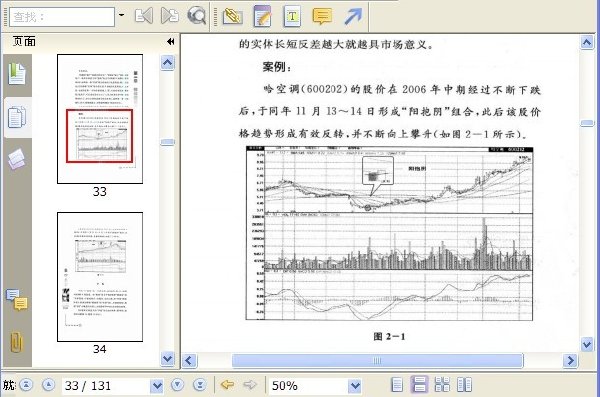Click thumbnail panel scroll-up arrow
This screenshot has height=397, width=600.
(x=168, y=62)
